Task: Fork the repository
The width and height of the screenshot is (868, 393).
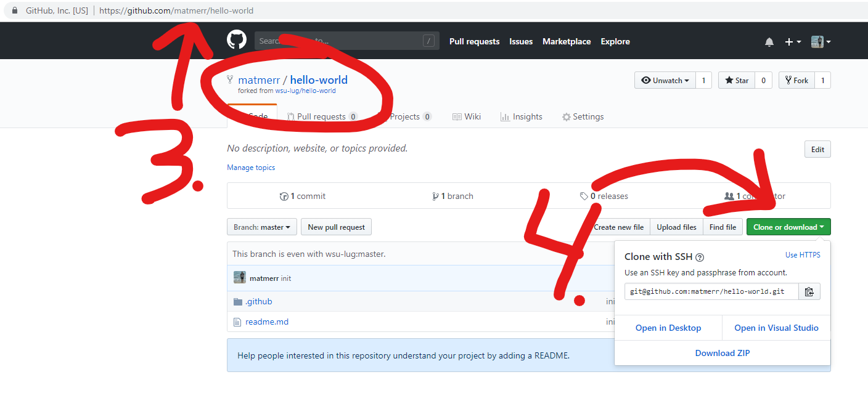Action: [796, 81]
